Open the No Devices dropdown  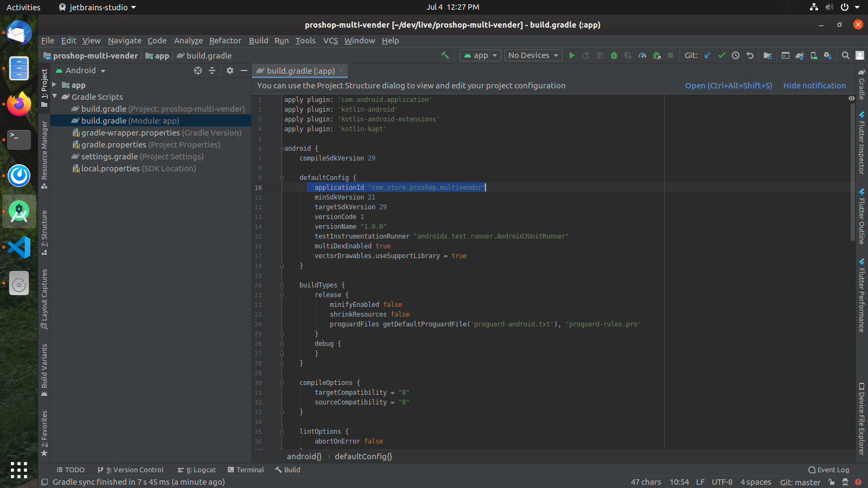click(x=533, y=55)
